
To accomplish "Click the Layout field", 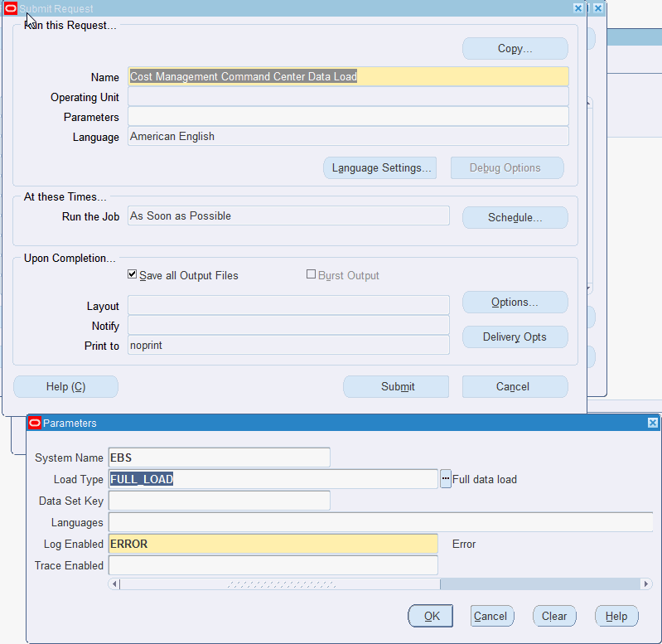I will click(289, 305).
